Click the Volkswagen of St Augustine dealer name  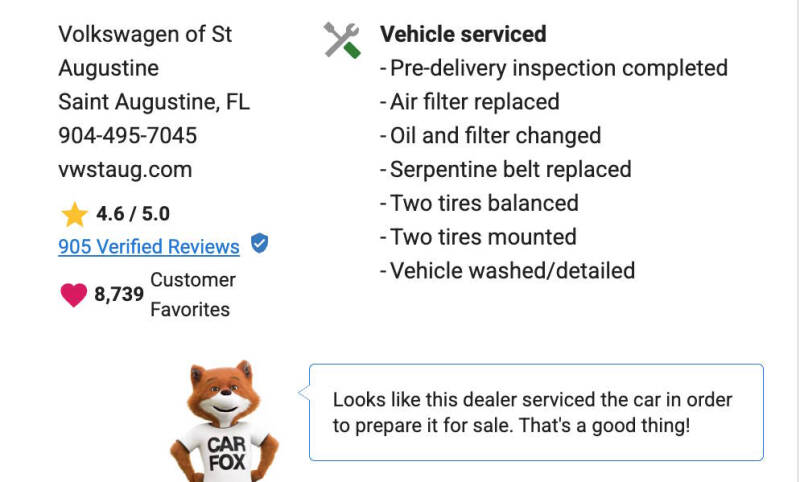145,51
